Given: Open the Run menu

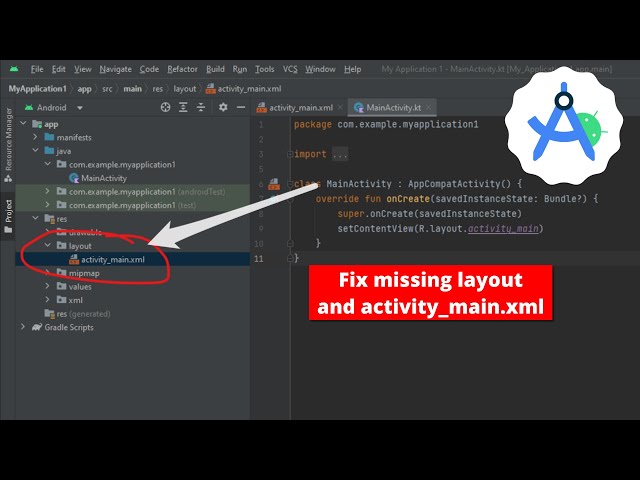Looking at the screenshot, I should click(x=240, y=69).
